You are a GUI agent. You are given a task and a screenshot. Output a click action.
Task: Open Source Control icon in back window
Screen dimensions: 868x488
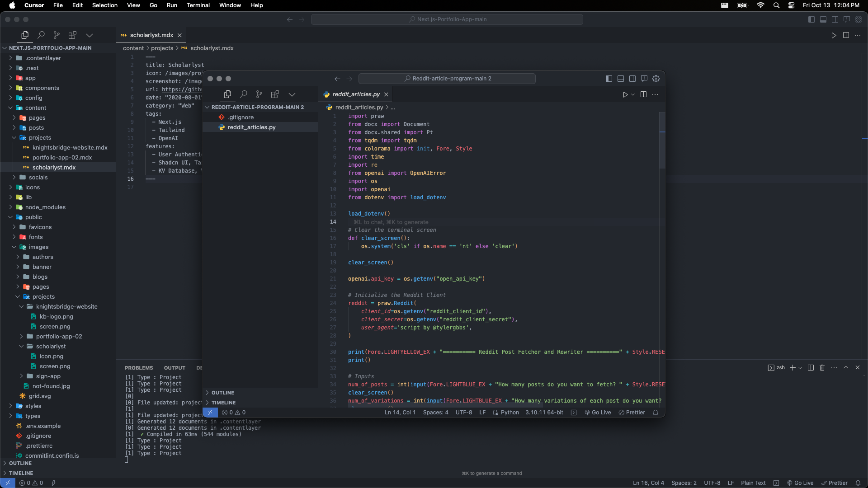(57, 35)
